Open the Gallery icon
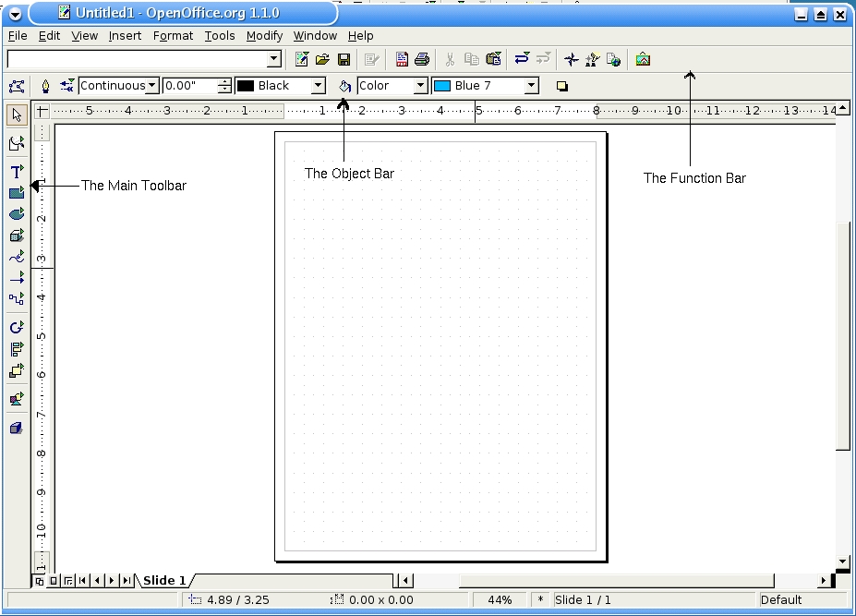 (x=643, y=60)
